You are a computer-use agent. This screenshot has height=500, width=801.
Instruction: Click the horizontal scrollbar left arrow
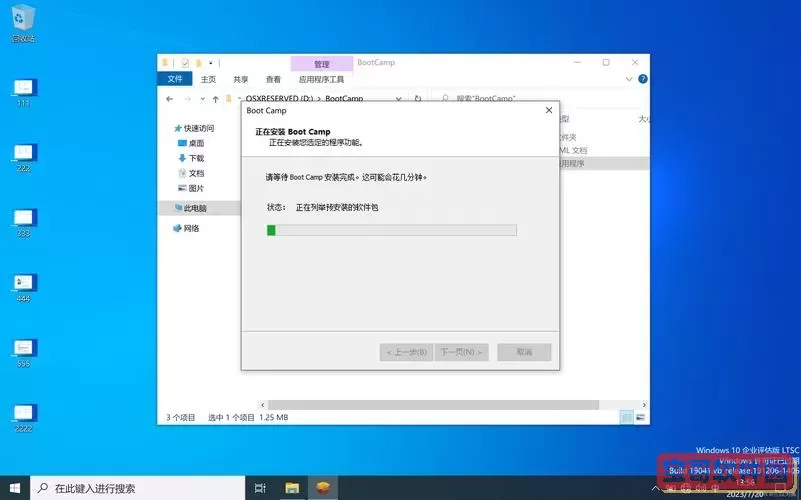263,404
